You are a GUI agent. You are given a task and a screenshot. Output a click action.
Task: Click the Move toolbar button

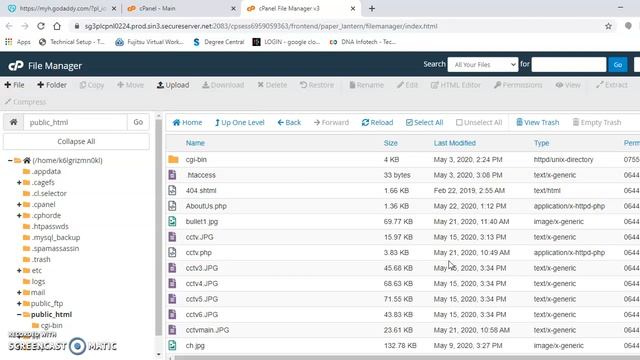click(x=130, y=85)
